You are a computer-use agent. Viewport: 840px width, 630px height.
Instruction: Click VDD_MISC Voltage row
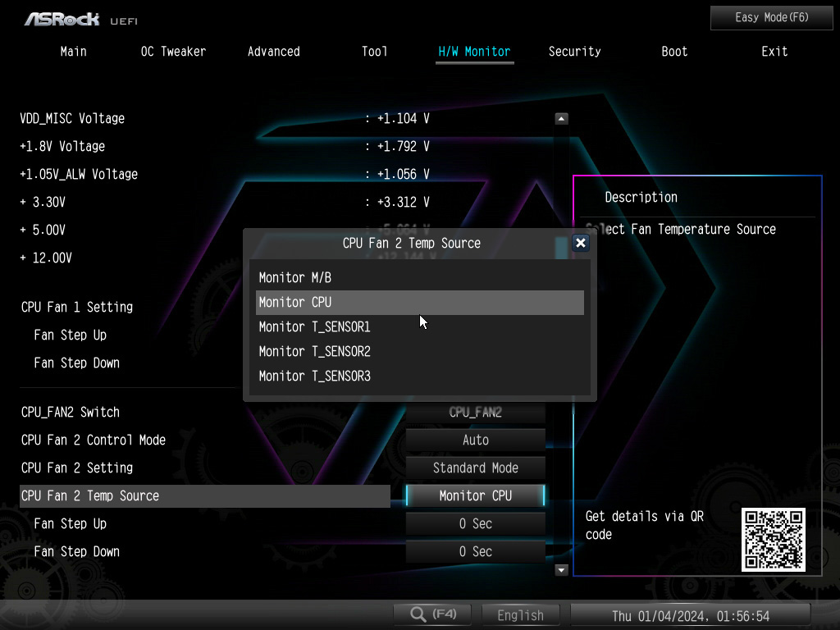coord(72,118)
